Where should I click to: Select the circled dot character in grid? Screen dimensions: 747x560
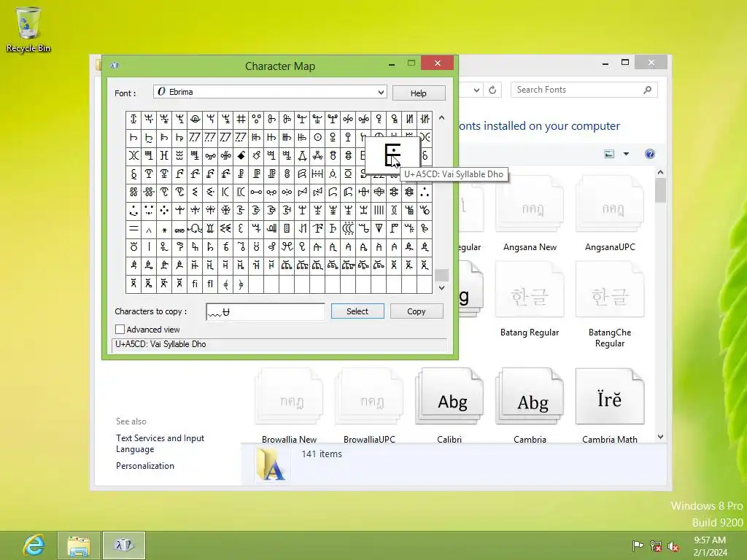317,137
